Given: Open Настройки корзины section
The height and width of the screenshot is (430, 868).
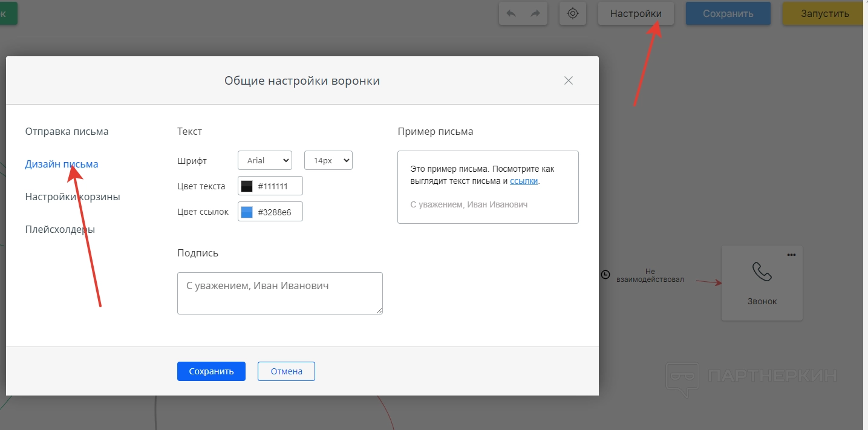Looking at the screenshot, I should (x=73, y=197).
